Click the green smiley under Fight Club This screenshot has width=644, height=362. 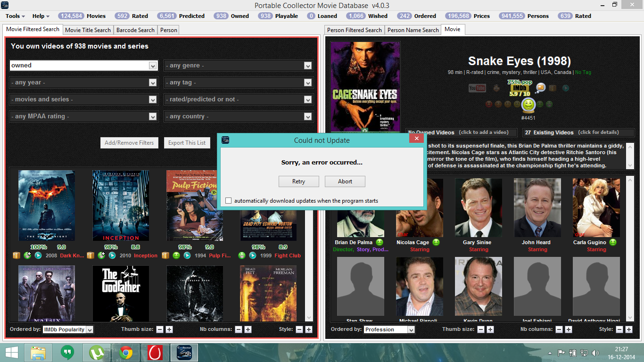(x=242, y=255)
